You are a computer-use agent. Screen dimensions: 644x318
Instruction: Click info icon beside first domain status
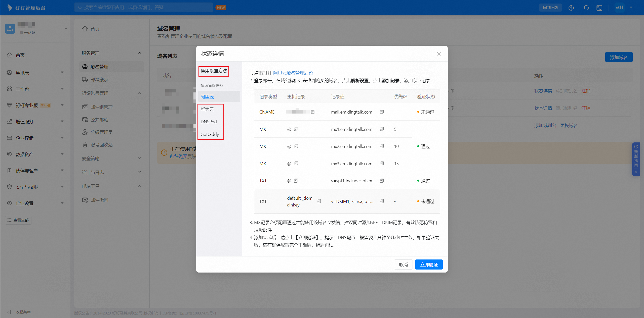452,91
